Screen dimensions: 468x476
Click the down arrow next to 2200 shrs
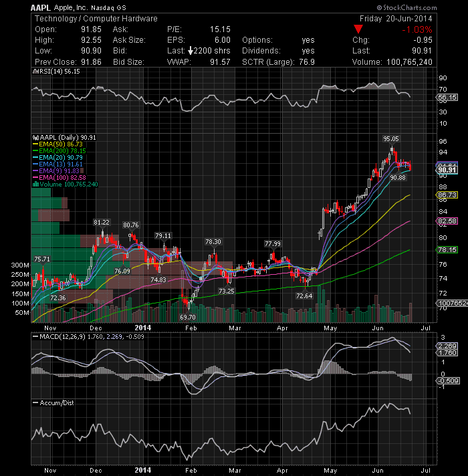191,51
